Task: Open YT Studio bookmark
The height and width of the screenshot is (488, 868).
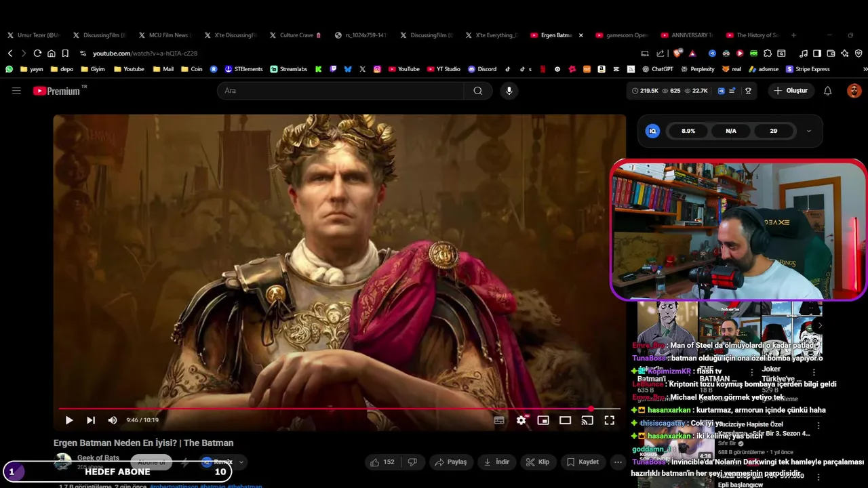Action: coord(443,69)
